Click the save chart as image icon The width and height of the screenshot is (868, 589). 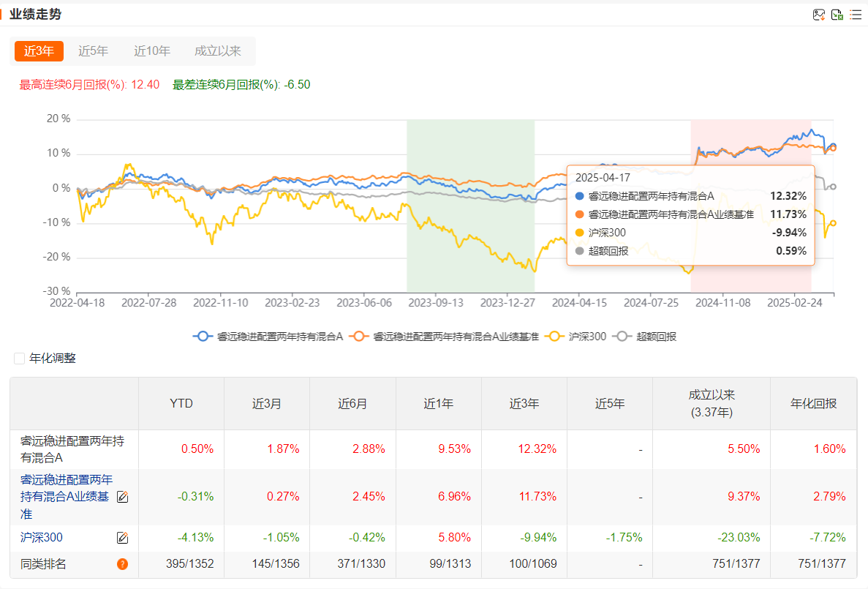click(819, 15)
